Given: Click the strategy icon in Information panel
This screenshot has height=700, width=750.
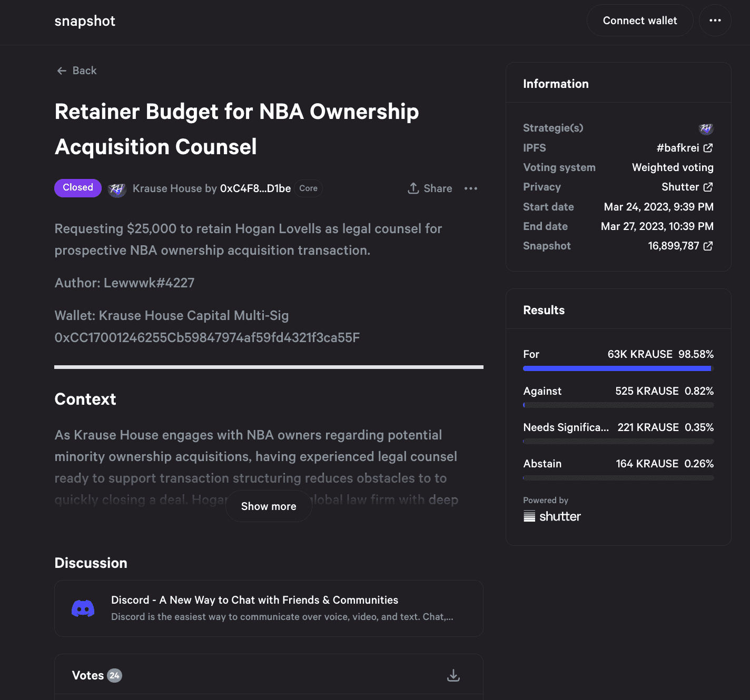Looking at the screenshot, I should click(706, 128).
